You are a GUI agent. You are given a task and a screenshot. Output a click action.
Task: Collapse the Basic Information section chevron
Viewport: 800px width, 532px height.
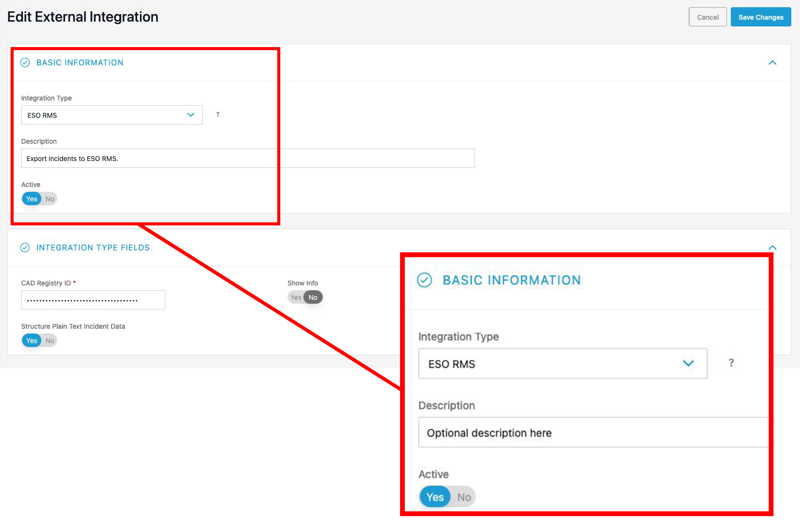[773, 63]
